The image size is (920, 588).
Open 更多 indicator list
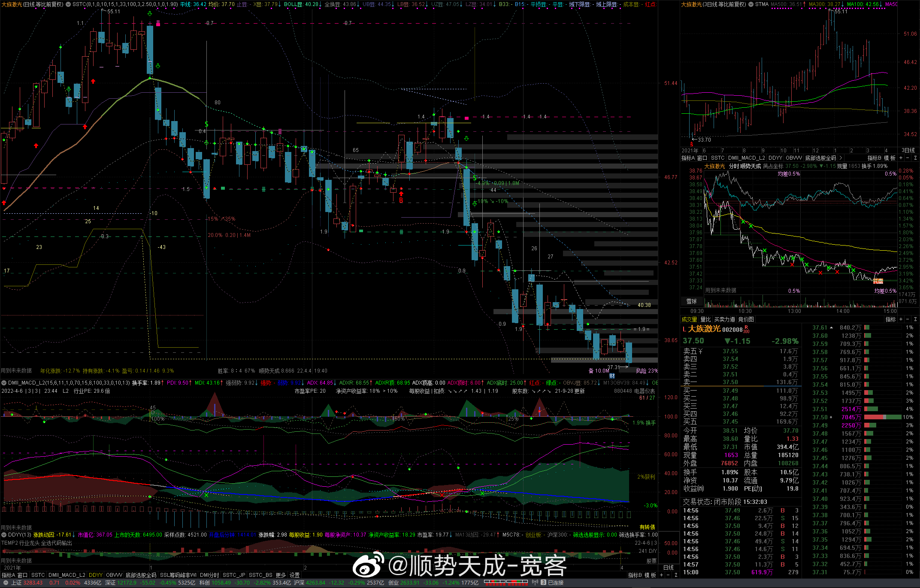281,575
